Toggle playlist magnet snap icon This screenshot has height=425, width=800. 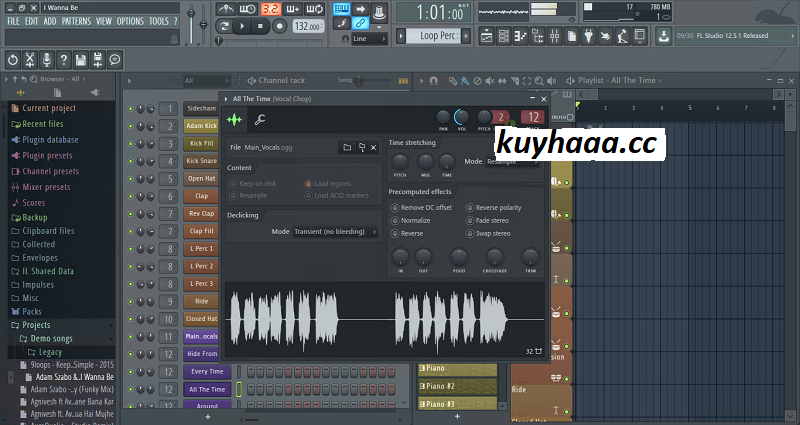[434, 81]
